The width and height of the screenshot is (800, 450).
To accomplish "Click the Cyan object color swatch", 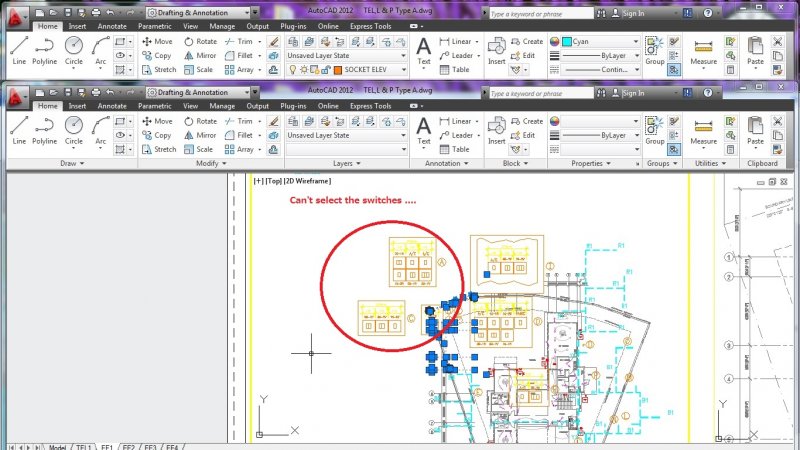I will pos(567,42).
